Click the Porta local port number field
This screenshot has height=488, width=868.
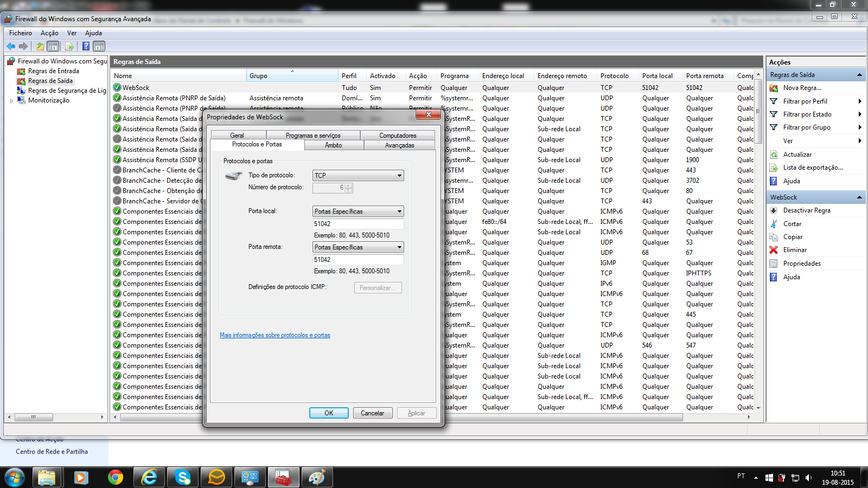click(358, 224)
